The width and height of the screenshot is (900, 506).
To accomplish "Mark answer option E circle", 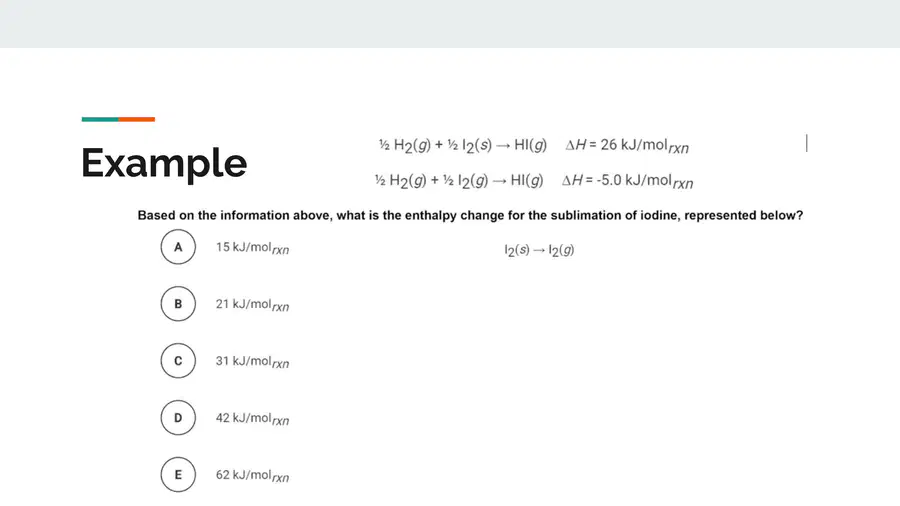I will point(178,474).
